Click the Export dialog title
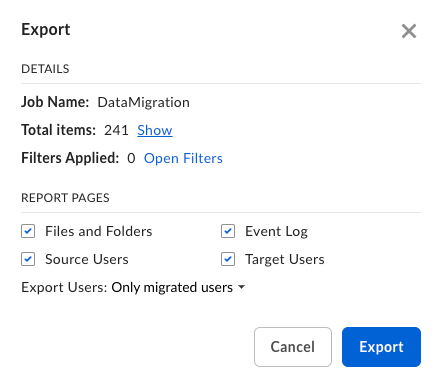 pos(46,29)
